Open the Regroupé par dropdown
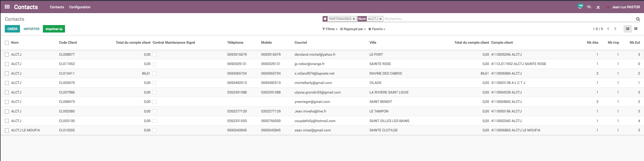 pos(353,29)
